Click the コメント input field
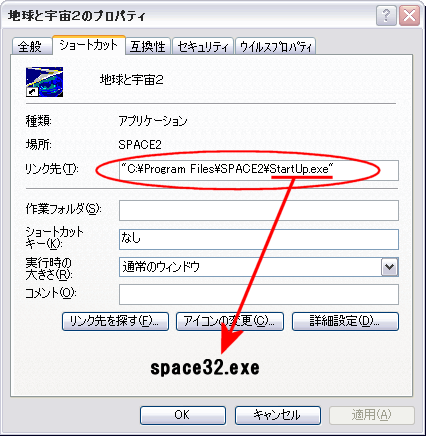This screenshot has height=436, width=426. coord(259,295)
